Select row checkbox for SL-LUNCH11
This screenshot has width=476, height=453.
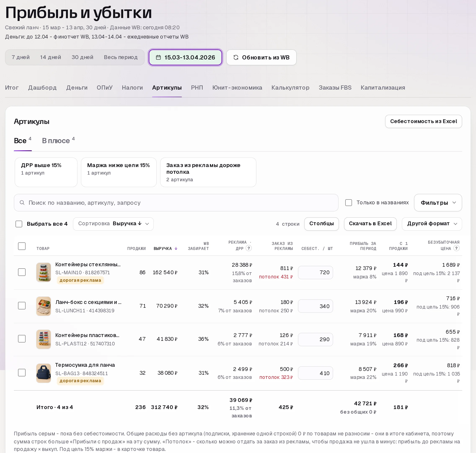[22, 306]
